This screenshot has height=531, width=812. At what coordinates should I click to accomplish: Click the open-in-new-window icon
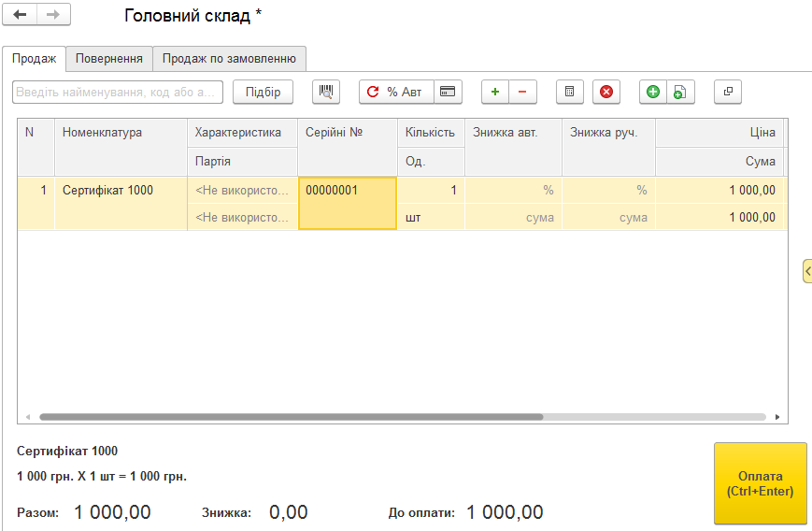[728, 92]
